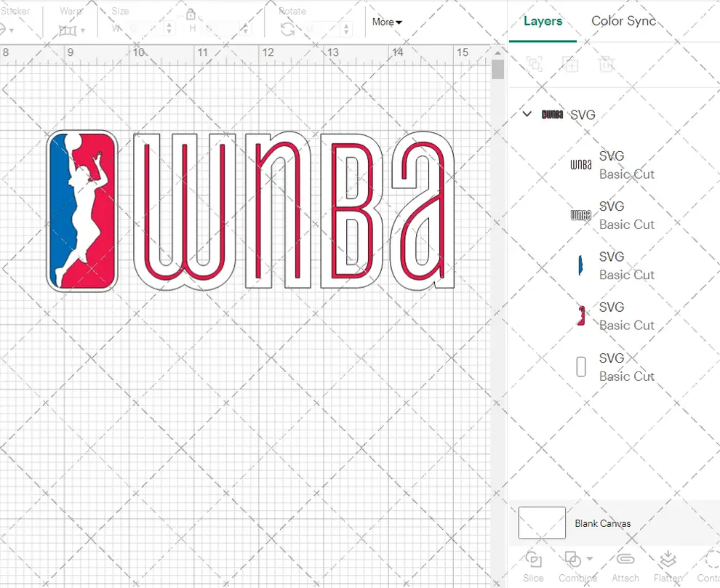Screen dimensions: 720x588
Task: Click the Blank Canvas color swatch
Action: [541, 523]
